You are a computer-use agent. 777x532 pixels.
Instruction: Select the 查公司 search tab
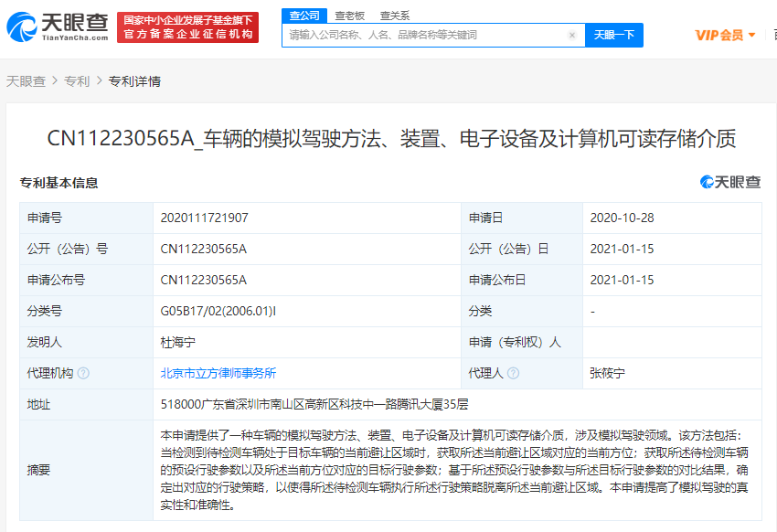tap(304, 16)
